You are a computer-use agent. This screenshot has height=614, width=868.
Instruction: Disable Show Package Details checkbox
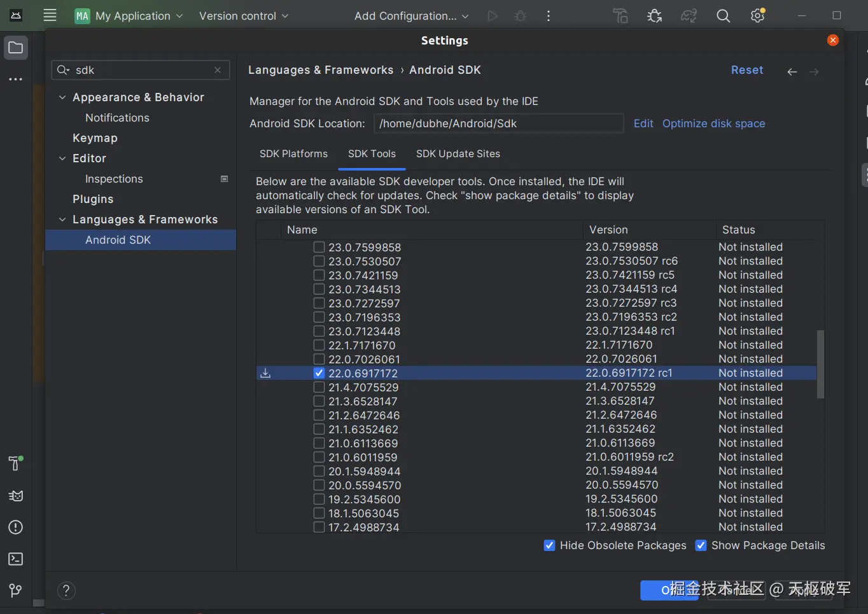point(701,545)
